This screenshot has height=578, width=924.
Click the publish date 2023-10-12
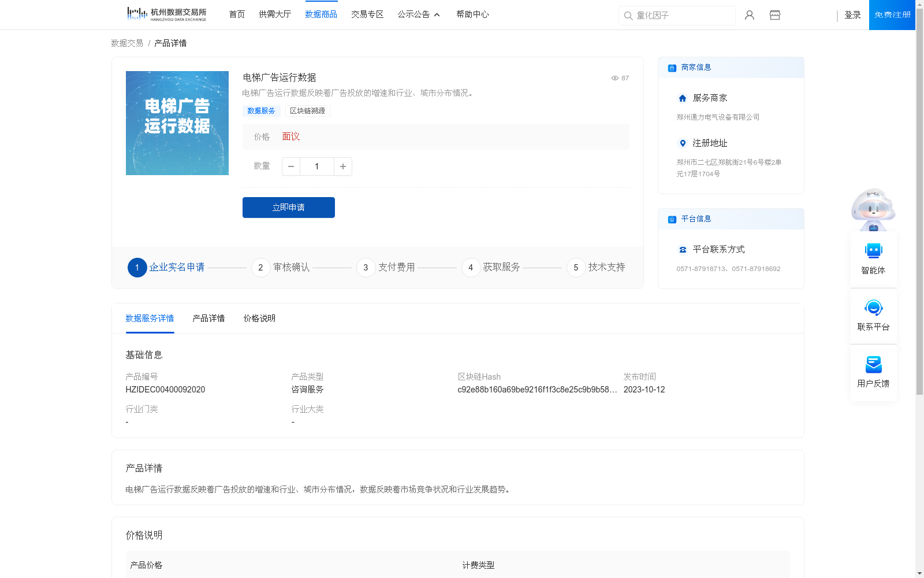644,390
